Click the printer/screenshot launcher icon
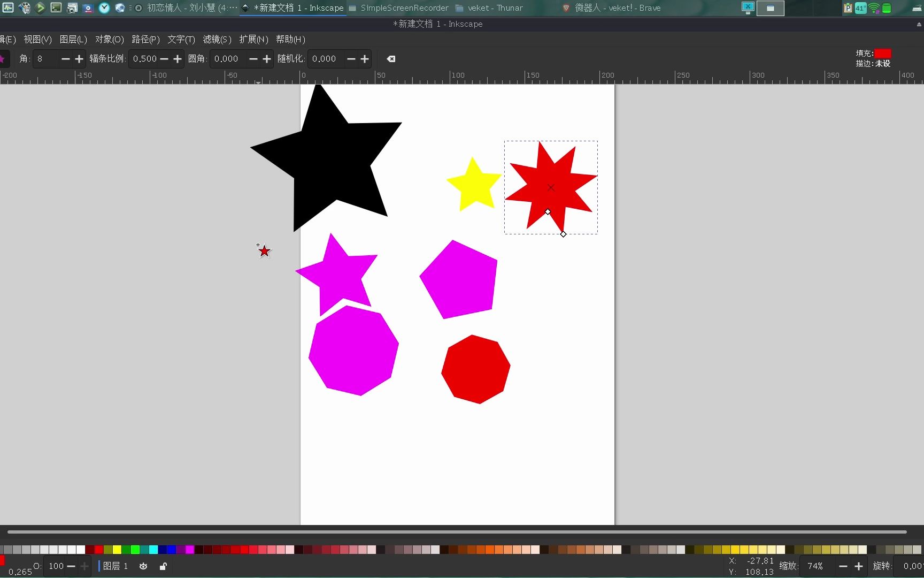This screenshot has height=578, width=924. coord(72,7)
